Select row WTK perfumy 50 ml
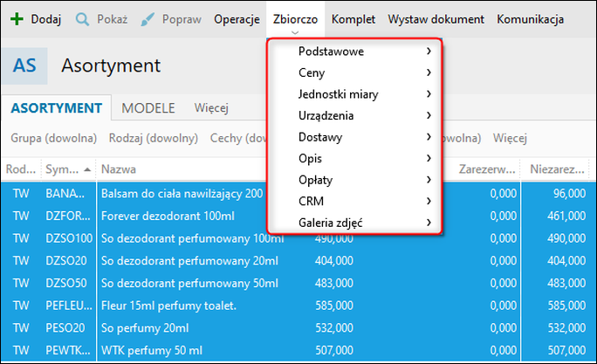Screen dimensions: 597x364 [298, 350]
